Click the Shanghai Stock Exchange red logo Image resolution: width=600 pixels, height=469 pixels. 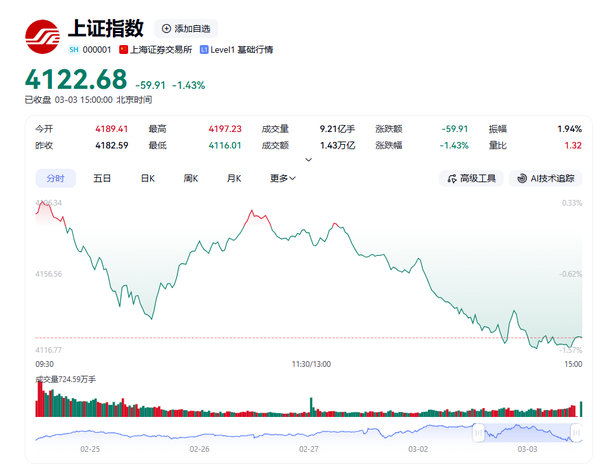[x=42, y=37]
